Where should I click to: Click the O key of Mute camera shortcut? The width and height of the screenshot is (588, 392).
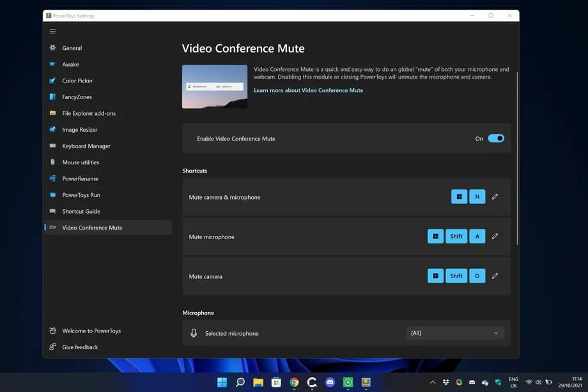click(477, 276)
